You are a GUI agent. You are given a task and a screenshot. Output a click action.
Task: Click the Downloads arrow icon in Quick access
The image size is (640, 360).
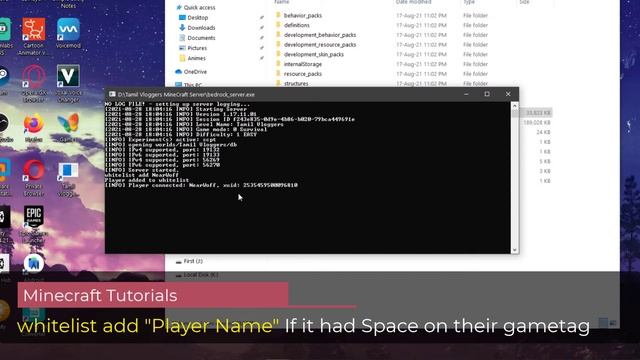point(182,27)
